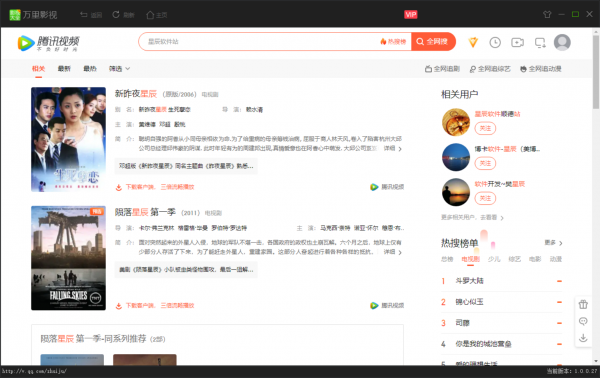The width and height of the screenshot is (600, 378).
Task: Open the 新昨夜星辰 title link
Action: point(136,94)
